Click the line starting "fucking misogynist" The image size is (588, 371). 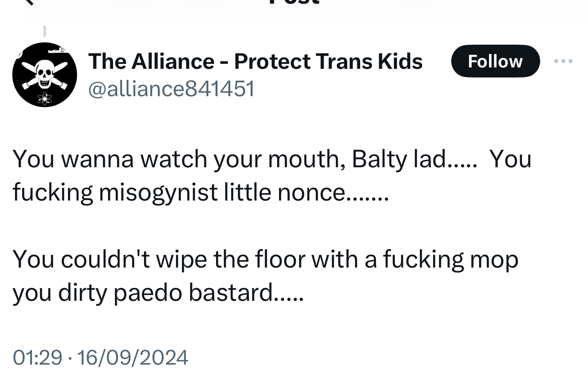tap(201, 192)
